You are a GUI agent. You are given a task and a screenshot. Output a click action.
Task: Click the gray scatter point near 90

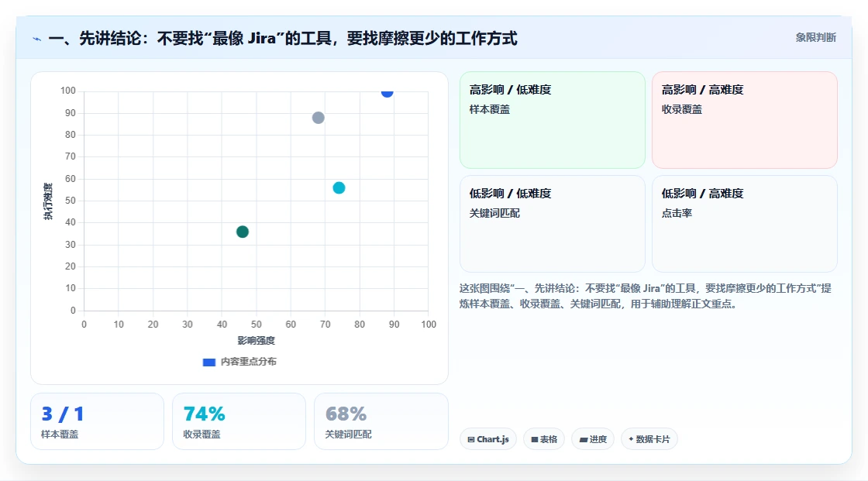click(x=319, y=118)
